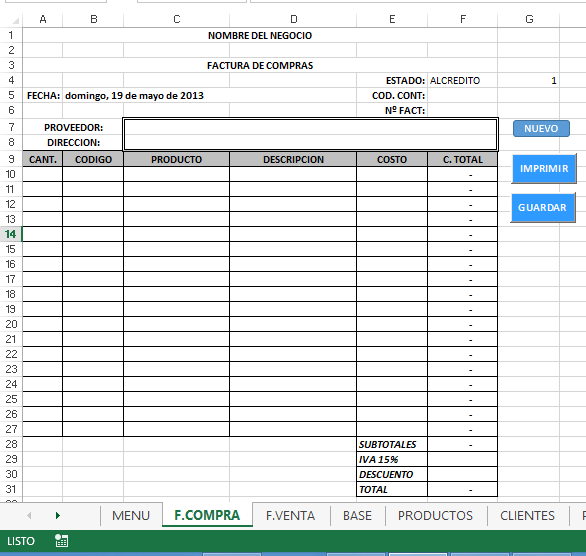Click the 'NOMBRE DEL NEGOCIO' title cell
The image size is (586, 556).
click(x=260, y=35)
